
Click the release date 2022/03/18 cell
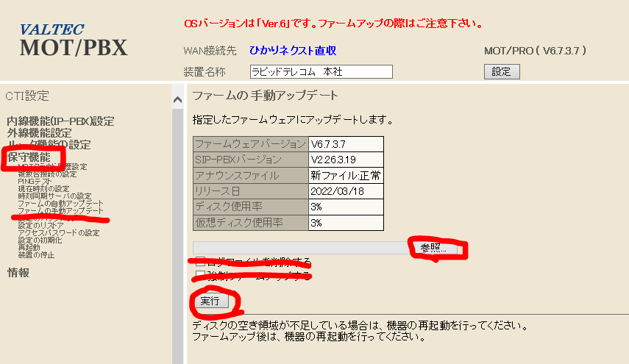346,191
